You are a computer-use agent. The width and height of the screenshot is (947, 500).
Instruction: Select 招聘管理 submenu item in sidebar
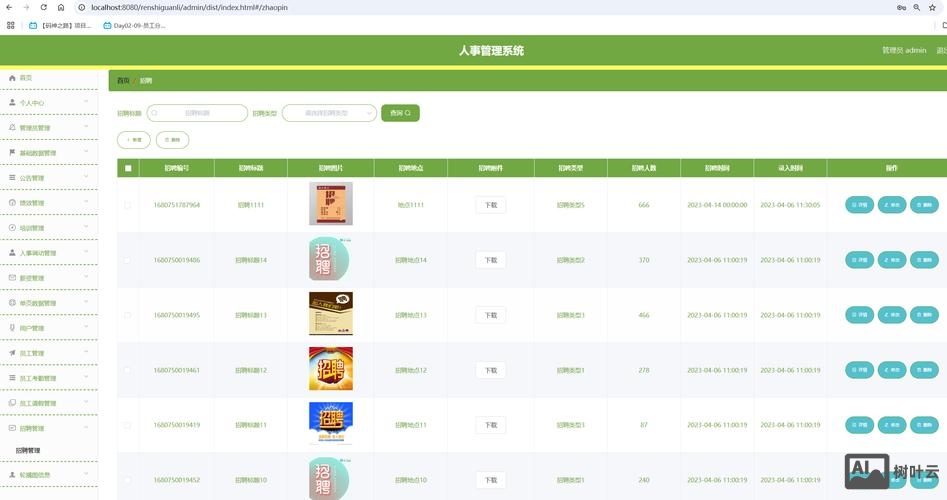click(x=28, y=451)
